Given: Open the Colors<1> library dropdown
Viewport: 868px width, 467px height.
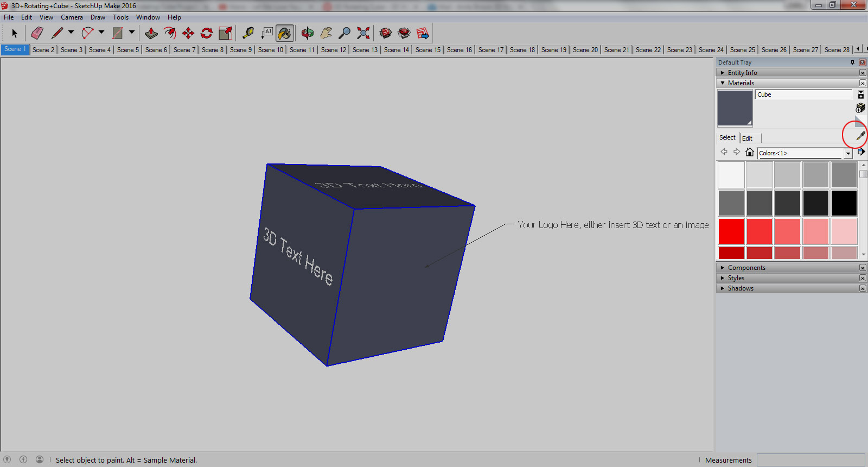Looking at the screenshot, I should coord(848,154).
